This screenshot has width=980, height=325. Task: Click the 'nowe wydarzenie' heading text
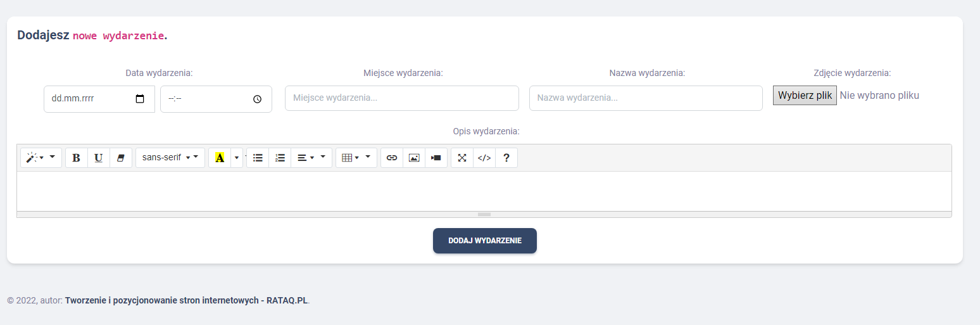[x=118, y=35]
